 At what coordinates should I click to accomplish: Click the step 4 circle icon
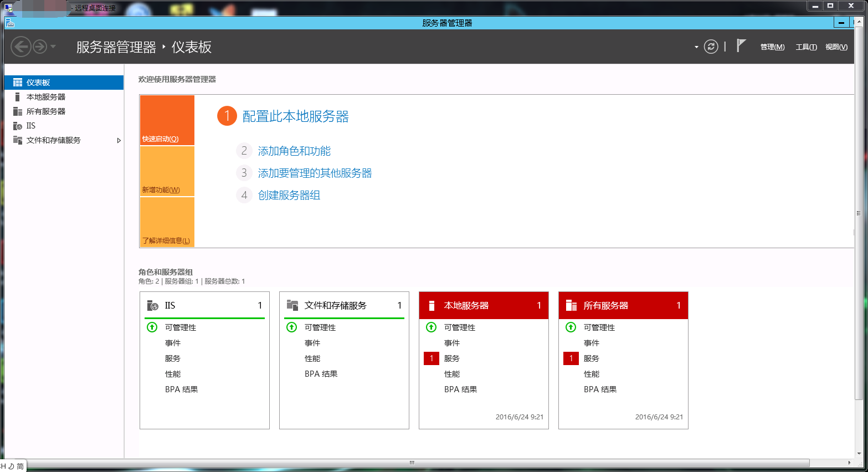click(x=244, y=195)
